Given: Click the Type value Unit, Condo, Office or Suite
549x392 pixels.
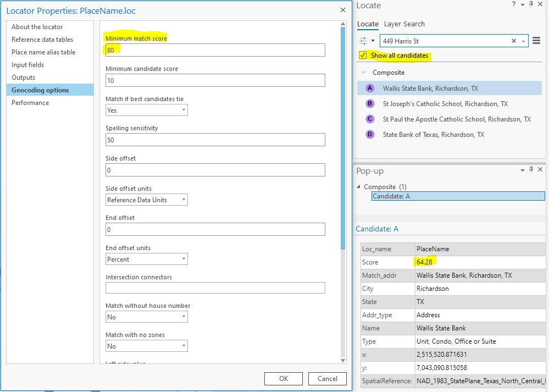Looking at the screenshot, I should pos(456,341).
